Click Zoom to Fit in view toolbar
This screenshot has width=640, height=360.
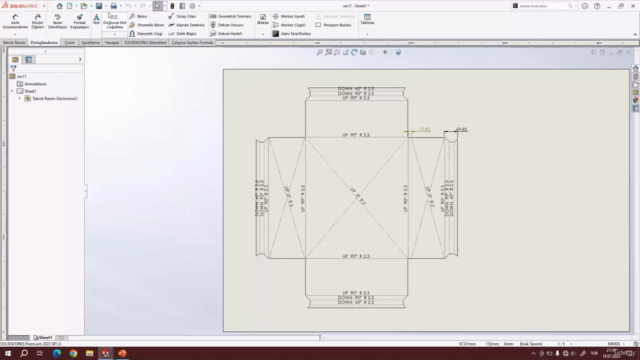(320, 52)
